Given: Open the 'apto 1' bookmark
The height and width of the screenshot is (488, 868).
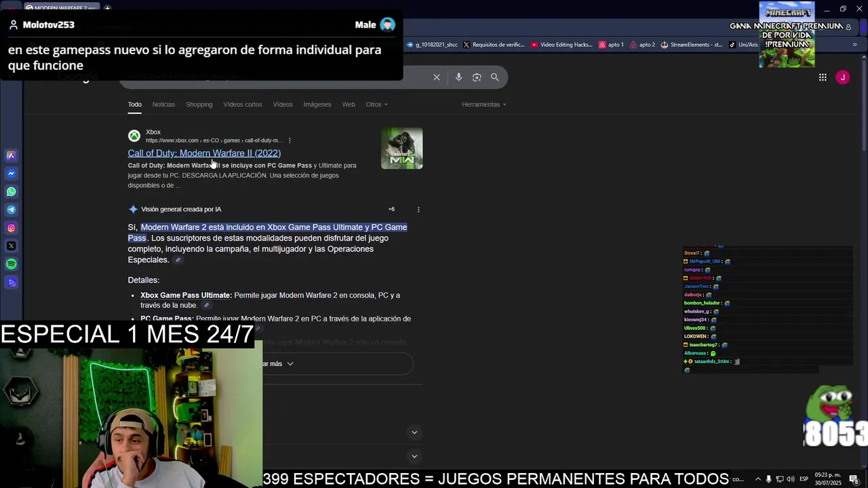Looking at the screenshot, I should (612, 45).
